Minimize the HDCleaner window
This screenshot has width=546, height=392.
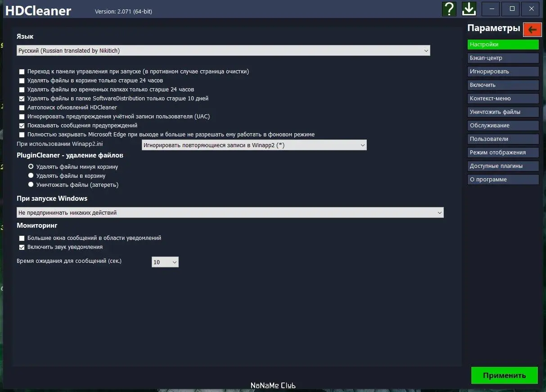(491, 9)
